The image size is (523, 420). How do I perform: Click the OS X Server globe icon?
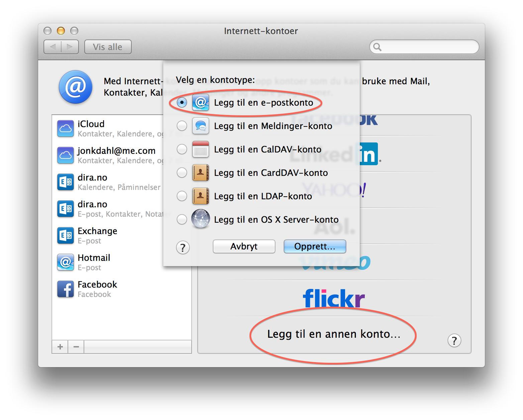coord(201,219)
